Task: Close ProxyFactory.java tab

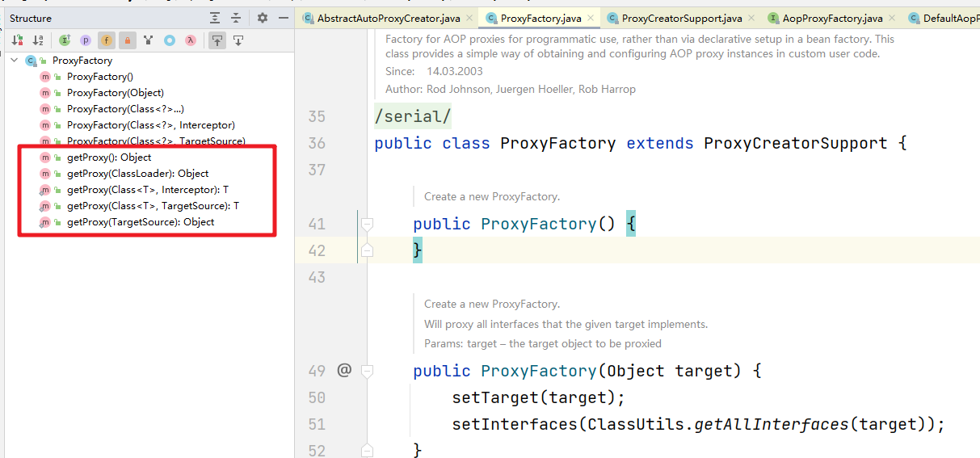Action: 590,18
